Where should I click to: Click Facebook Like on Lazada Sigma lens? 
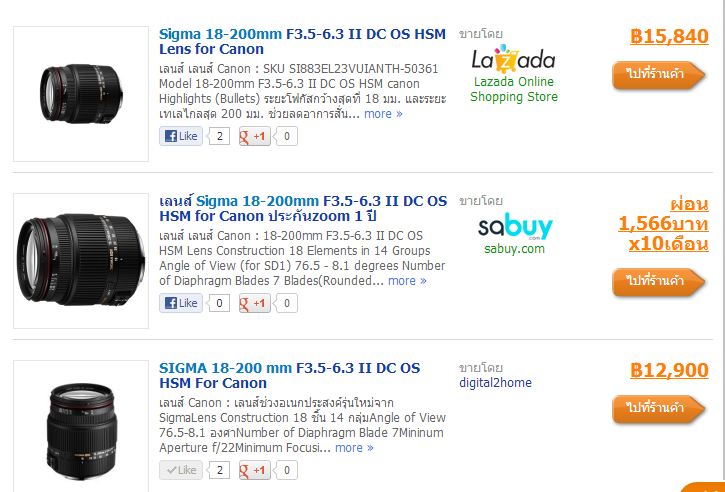pos(181,136)
